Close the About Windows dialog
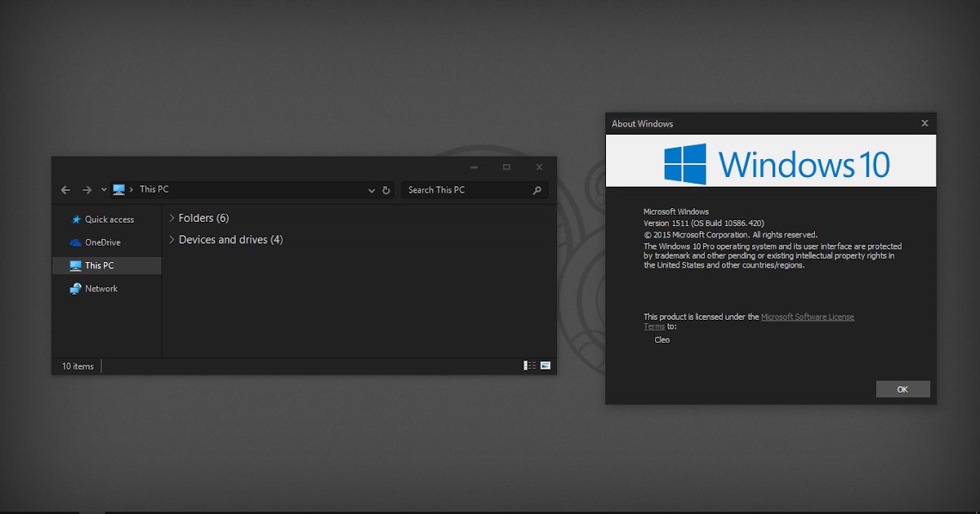The image size is (980, 514). pyautogui.click(x=924, y=123)
